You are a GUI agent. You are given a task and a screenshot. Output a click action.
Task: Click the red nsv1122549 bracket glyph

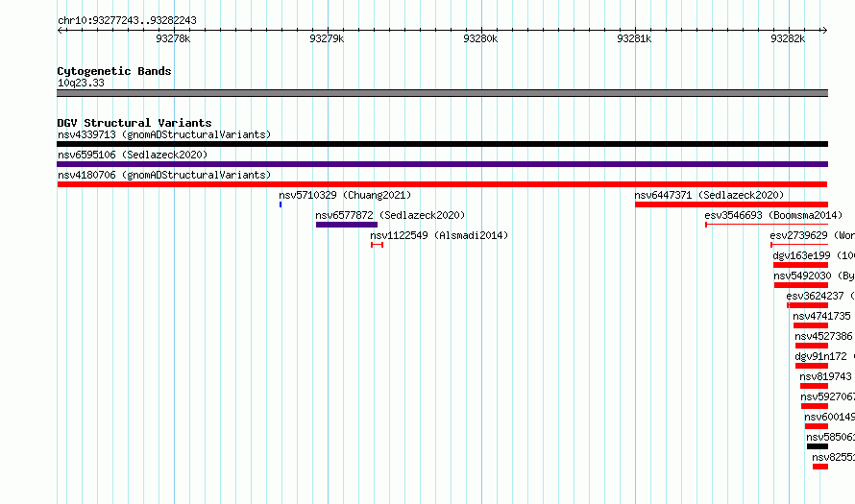377,245
